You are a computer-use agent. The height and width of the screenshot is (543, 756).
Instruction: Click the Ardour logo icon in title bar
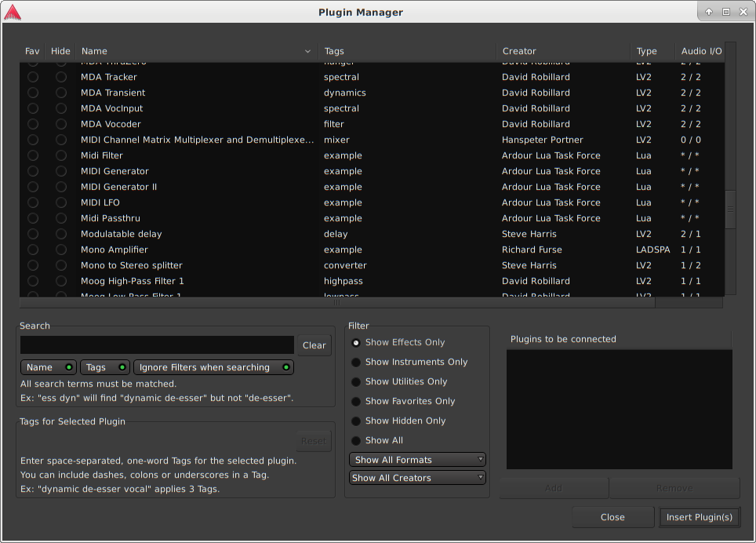[13, 12]
